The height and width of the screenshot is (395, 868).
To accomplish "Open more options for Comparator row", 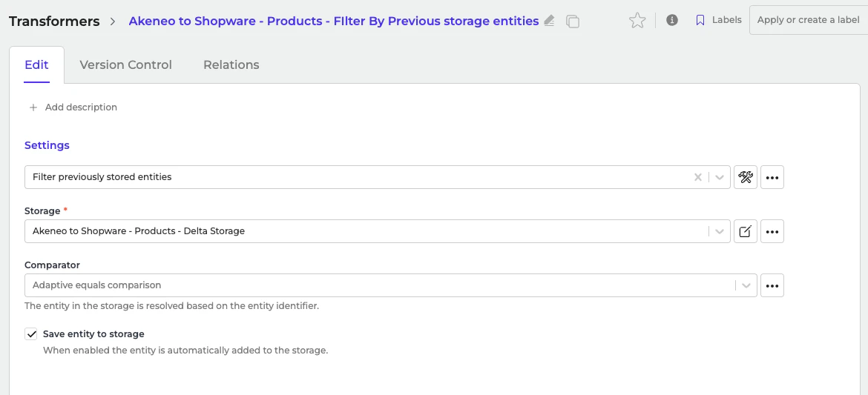I will (772, 285).
